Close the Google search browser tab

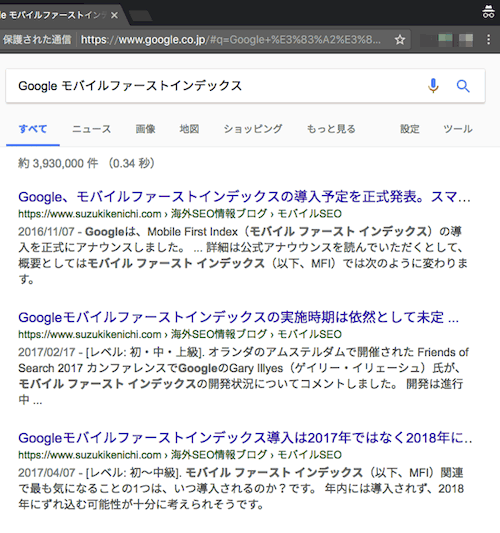[x=115, y=15]
